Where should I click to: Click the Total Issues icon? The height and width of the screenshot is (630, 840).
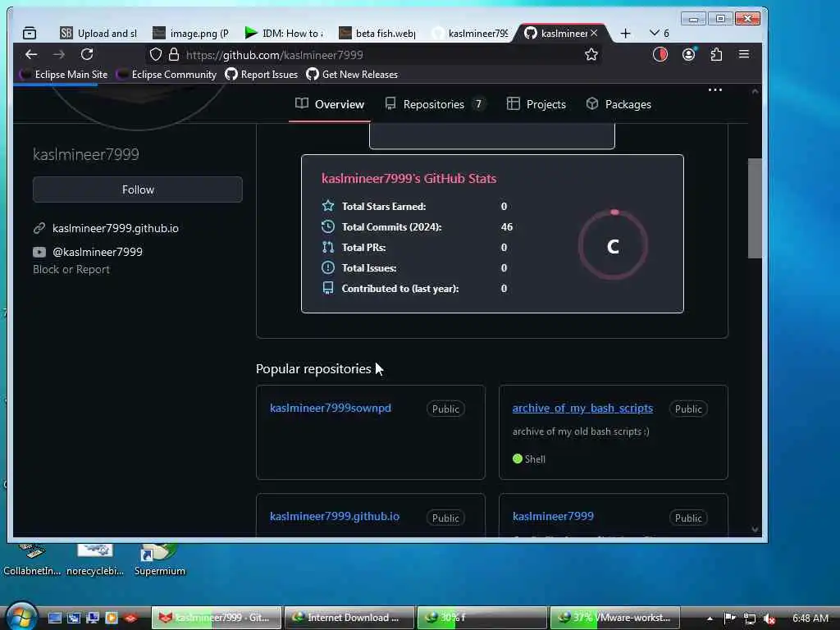click(328, 267)
